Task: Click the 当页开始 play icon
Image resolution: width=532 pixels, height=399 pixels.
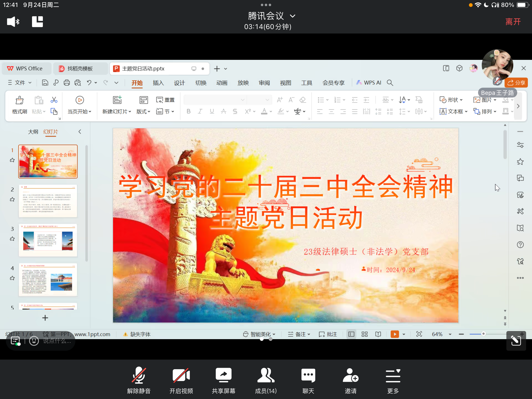Action: [x=80, y=100]
